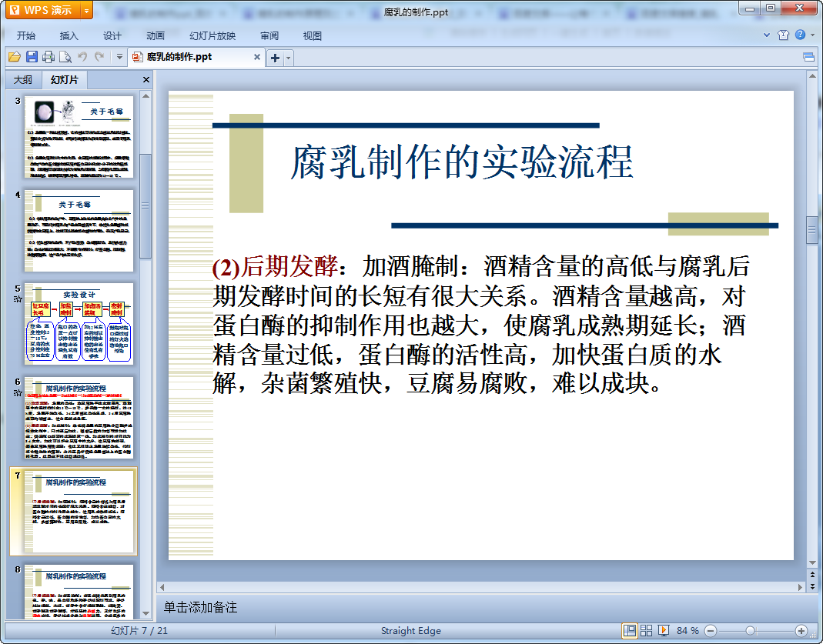Expand the new document dropdown arrow

pos(288,58)
